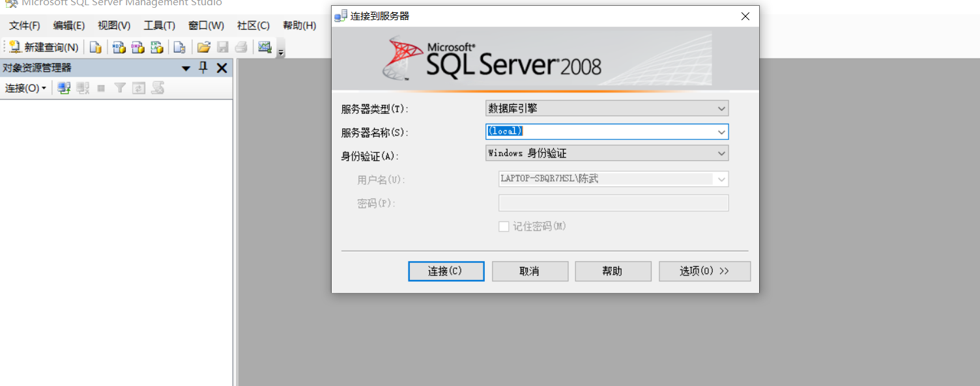Screen dimensions: 980x386
Task: Click the Filter funnel icon
Action: 120,88
